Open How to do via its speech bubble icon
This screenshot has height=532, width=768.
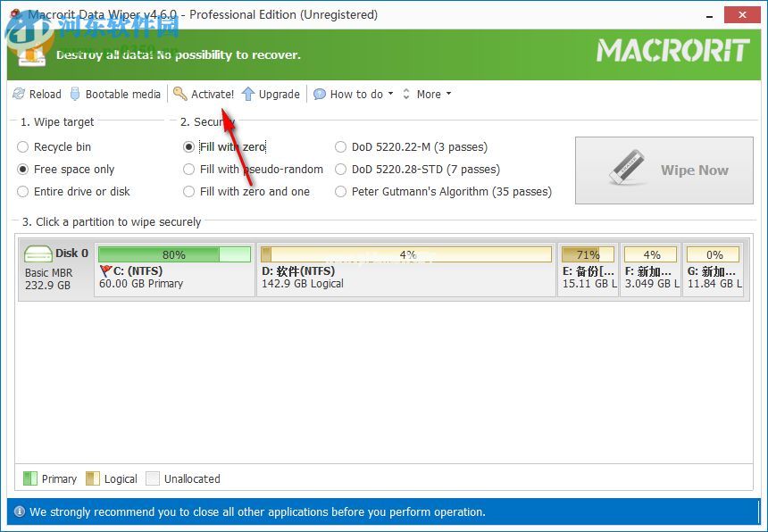click(319, 94)
